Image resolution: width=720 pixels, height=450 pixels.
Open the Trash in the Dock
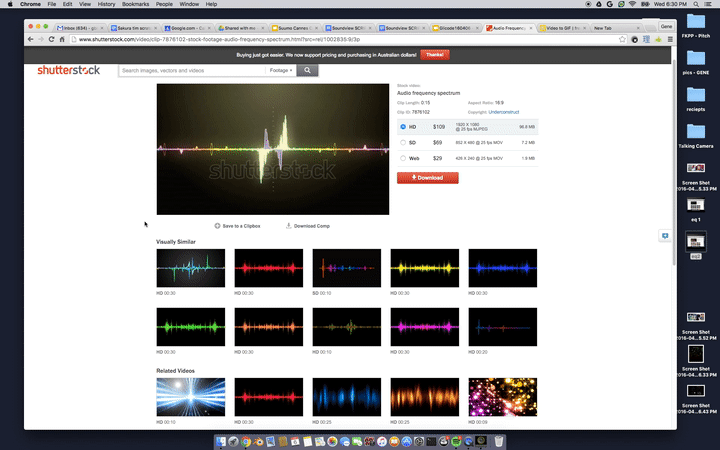point(498,441)
